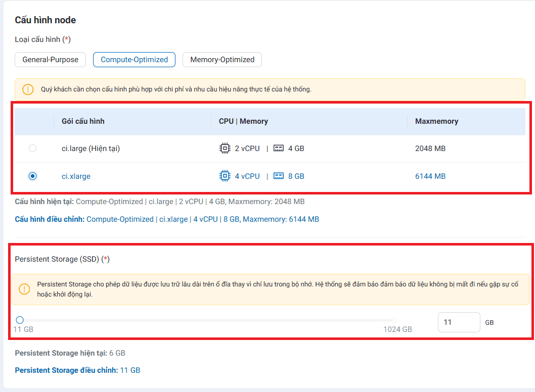
Task: Click the warning icon in configuration notice
Action: tap(27, 89)
